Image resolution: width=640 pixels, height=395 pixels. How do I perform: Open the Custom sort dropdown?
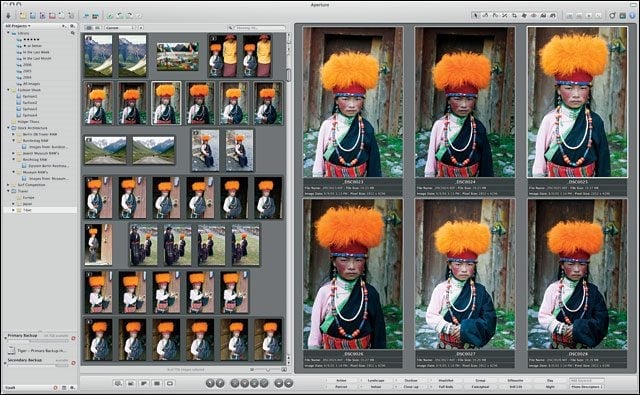[x=120, y=28]
